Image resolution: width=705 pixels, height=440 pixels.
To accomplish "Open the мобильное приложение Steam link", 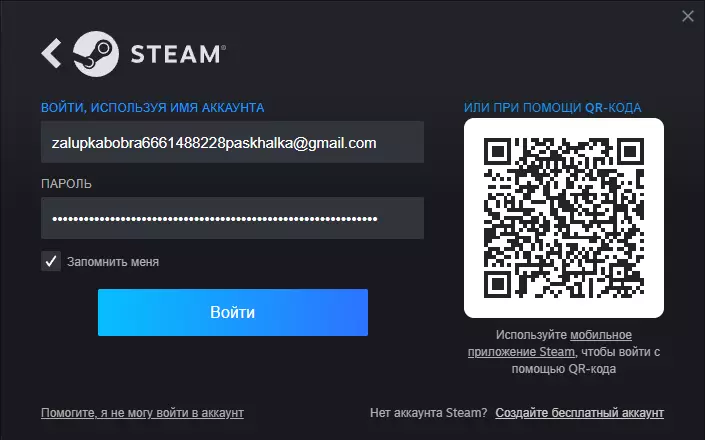I will (549, 343).
